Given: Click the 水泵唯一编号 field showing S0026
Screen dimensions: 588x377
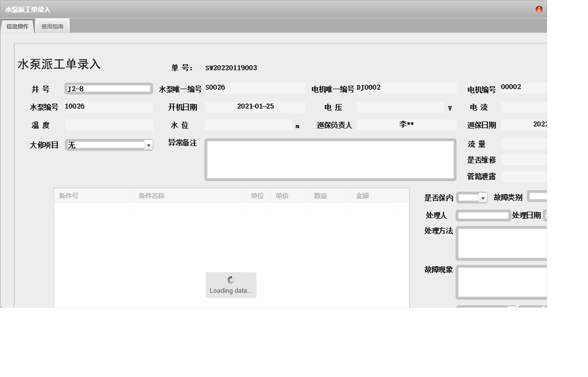Looking at the screenshot, I should tap(255, 88).
